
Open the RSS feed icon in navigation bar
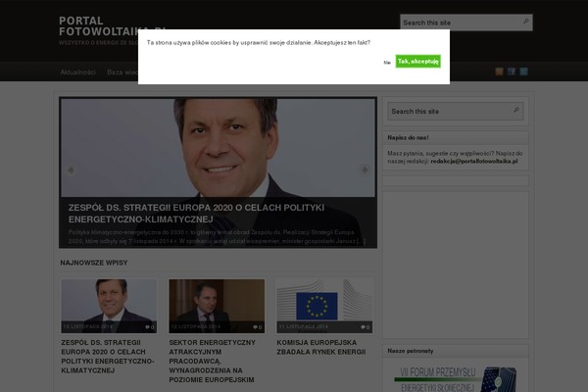[499, 72]
